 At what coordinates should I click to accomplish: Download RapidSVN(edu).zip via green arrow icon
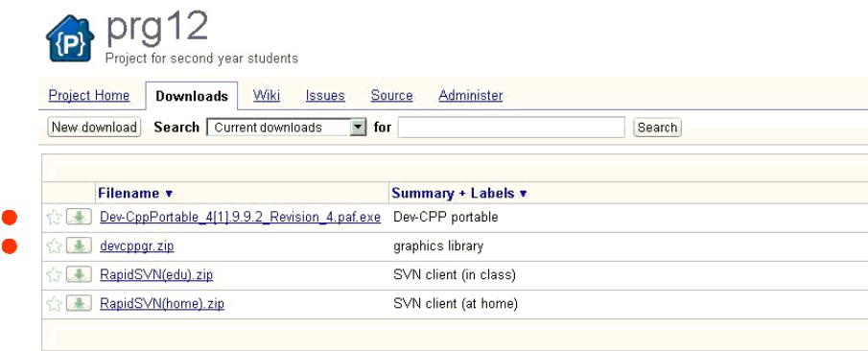point(79,274)
